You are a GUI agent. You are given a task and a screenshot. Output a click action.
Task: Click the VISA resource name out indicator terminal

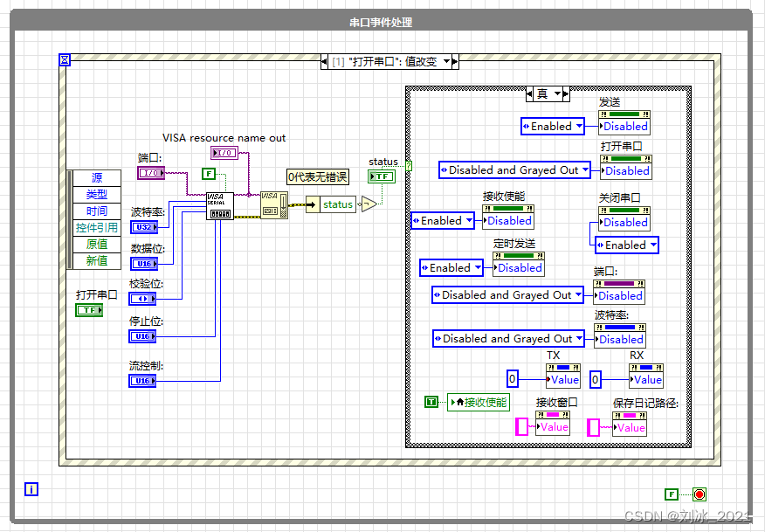[x=224, y=152]
